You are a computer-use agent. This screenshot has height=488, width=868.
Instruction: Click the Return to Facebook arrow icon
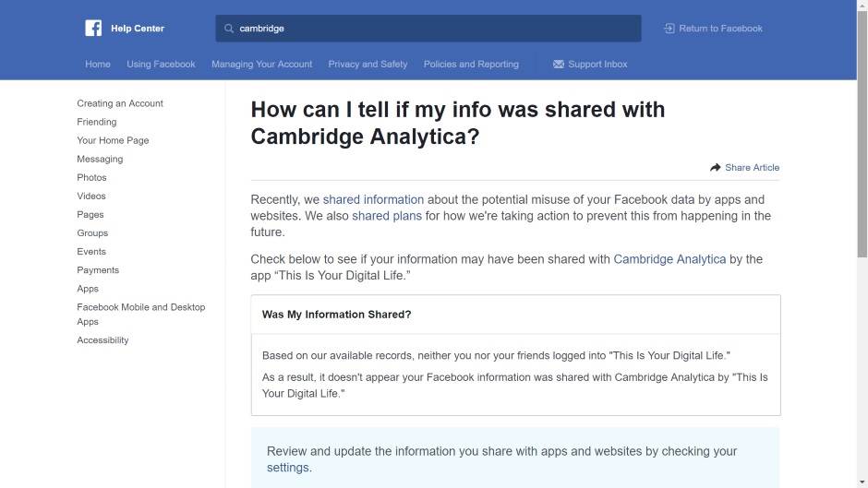[x=669, y=29]
